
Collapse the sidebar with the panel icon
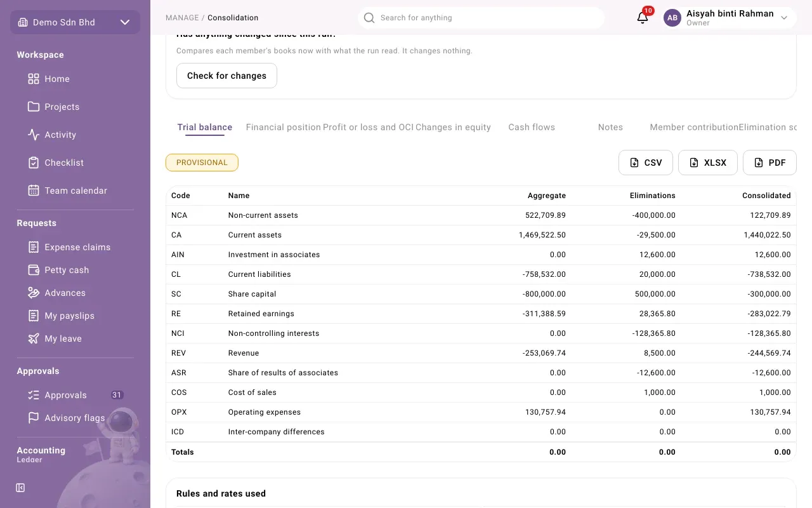pyautogui.click(x=20, y=488)
